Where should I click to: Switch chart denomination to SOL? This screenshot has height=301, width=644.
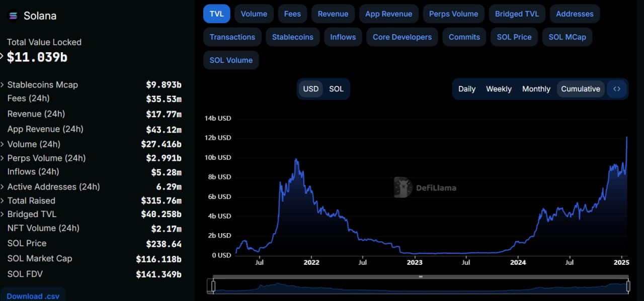(336, 89)
